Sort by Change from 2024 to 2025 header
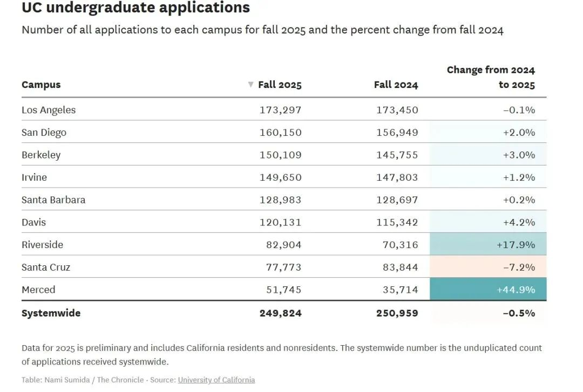 point(491,77)
